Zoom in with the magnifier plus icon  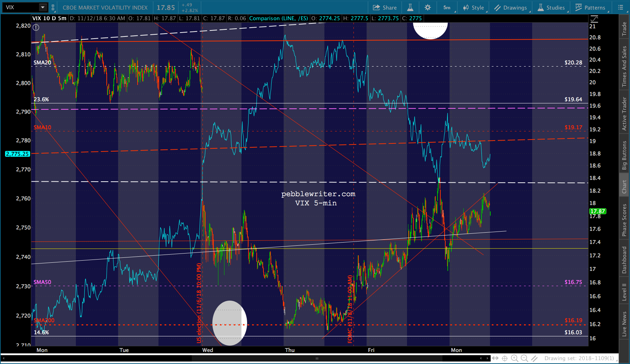click(514, 358)
